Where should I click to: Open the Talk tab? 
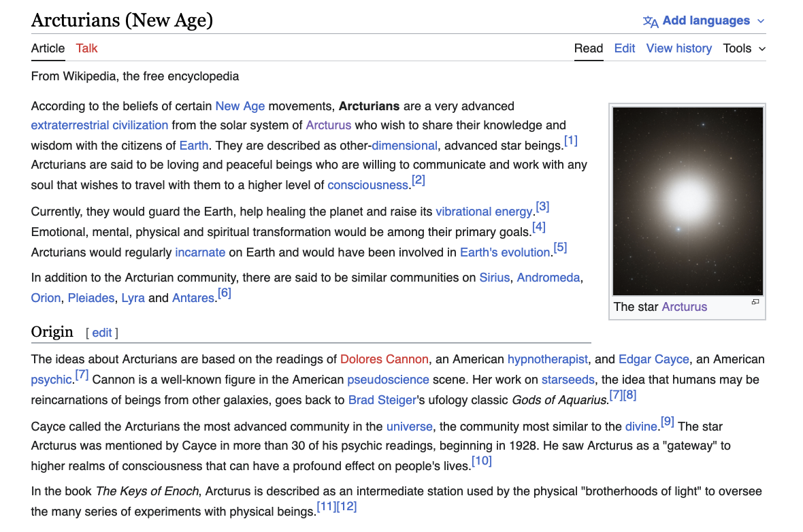(x=86, y=49)
